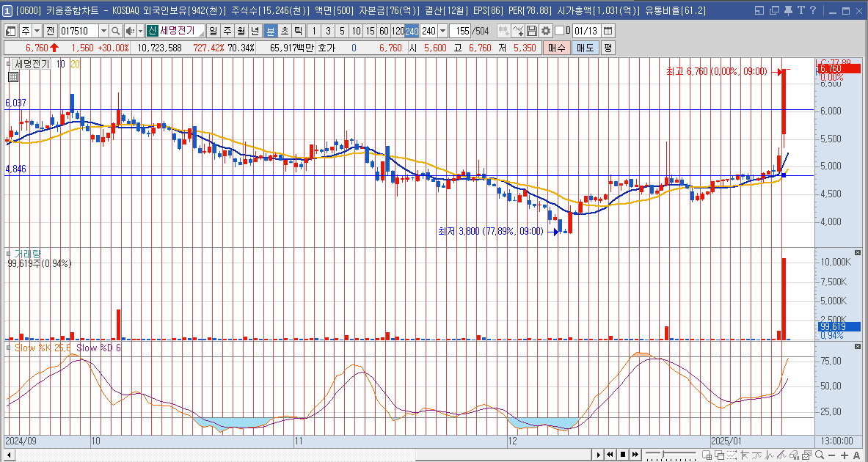Click the rewind button in chart playback
Viewport: 868px width, 462px height.
[610, 454]
